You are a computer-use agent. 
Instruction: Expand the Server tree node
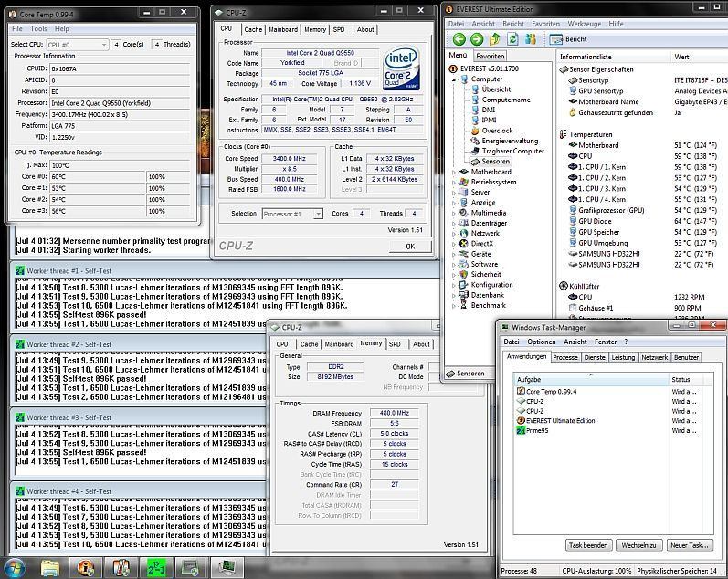[x=454, y=192]
